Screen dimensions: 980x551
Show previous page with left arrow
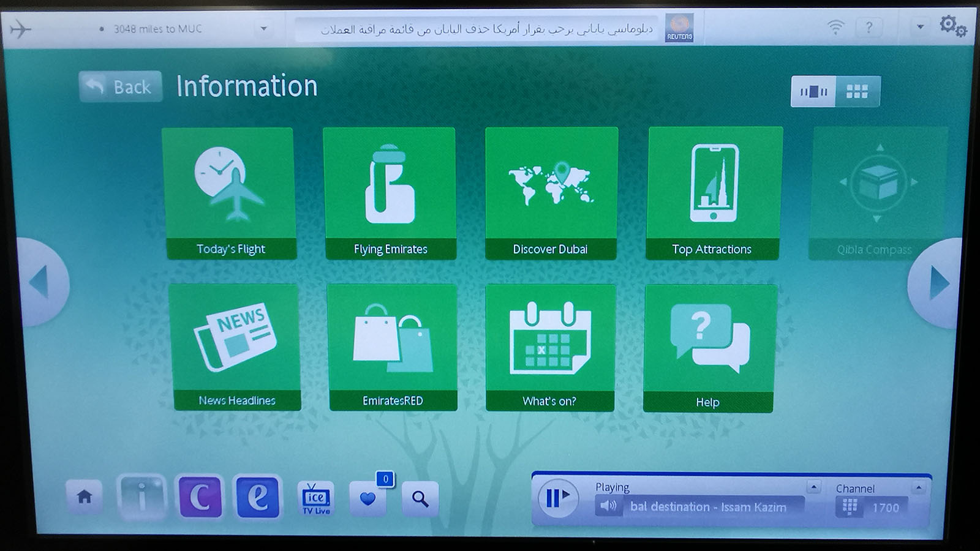tap(42, 282)
